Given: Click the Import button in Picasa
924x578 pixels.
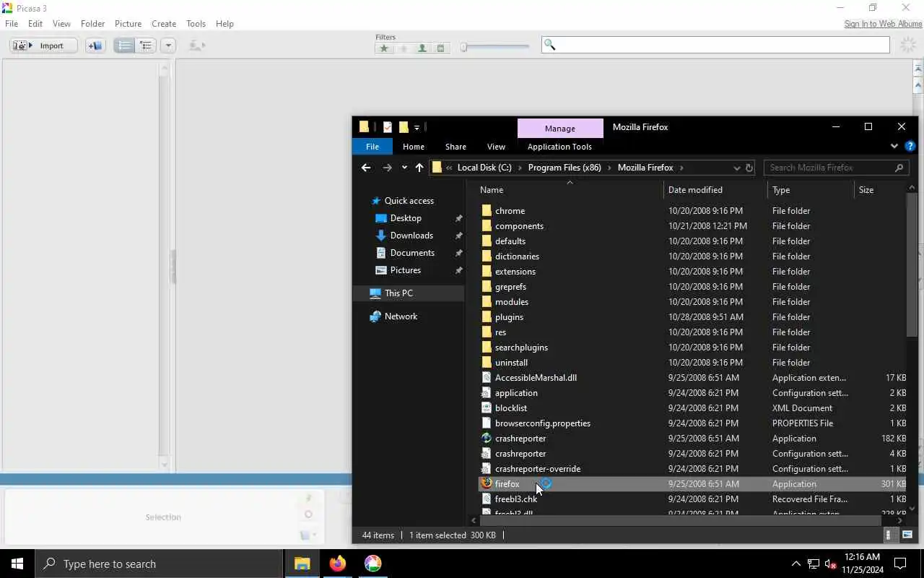Looking at the screenshot, I should point(43,46).
